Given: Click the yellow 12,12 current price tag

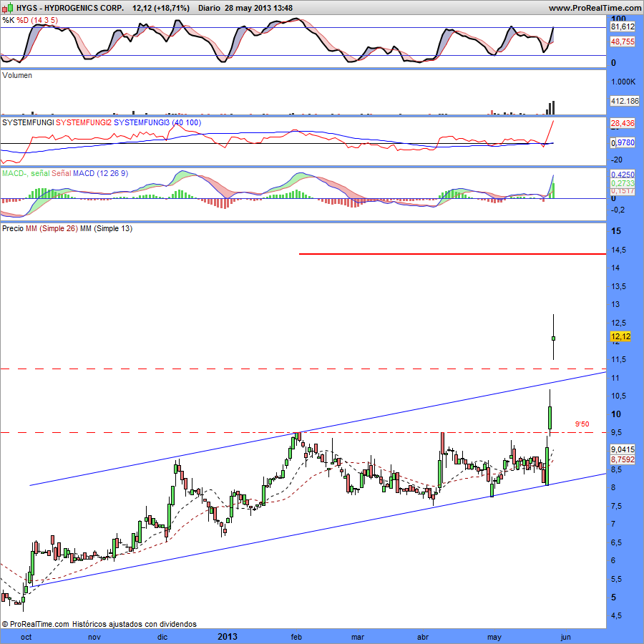Looking at the screenshot, I should 620,336.
